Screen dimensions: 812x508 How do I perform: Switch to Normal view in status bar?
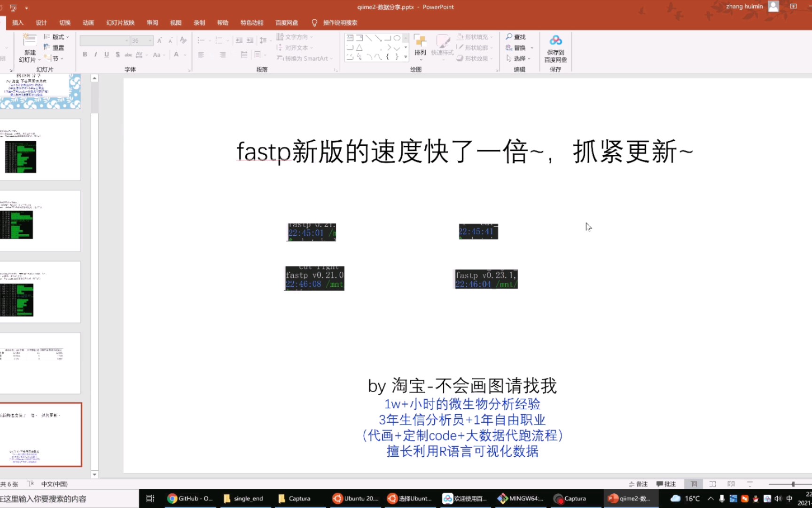(694, 484)
